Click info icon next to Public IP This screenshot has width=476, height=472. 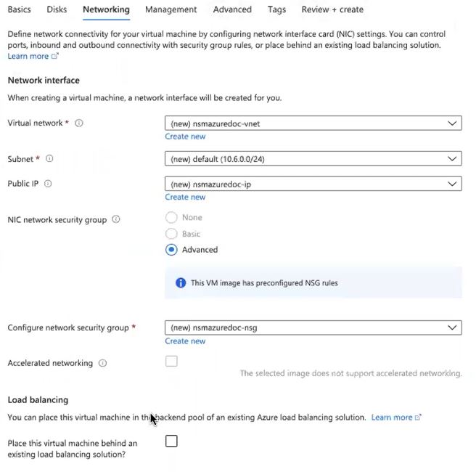pyautogui.click(x=48, y=184)
